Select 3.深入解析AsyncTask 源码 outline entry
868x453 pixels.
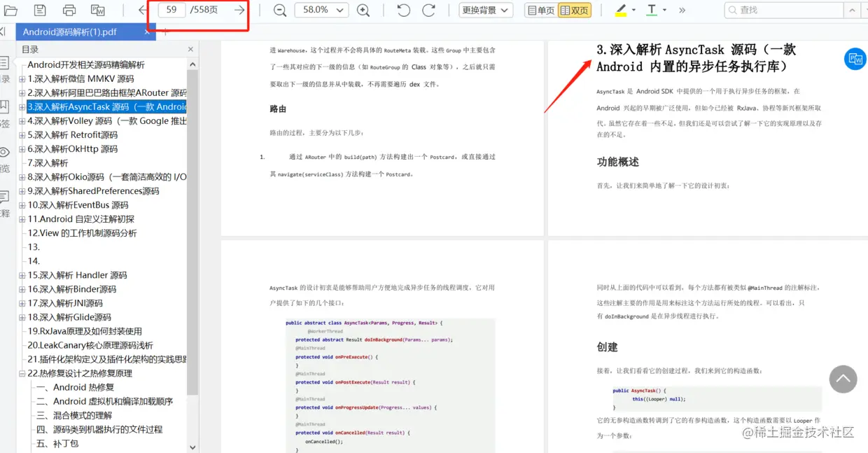pyautogui.click(x=106, y=107)
